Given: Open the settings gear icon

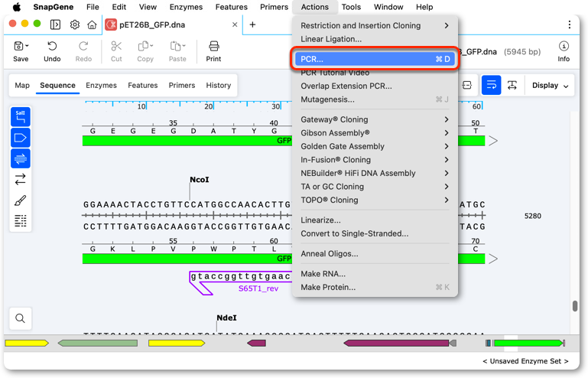Looking at the screenshot, I should 75,24.
